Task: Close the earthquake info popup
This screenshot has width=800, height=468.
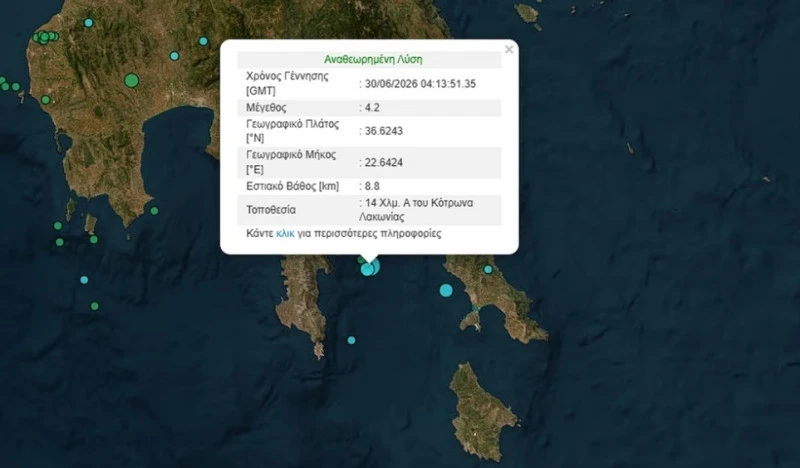Action: 509,50
